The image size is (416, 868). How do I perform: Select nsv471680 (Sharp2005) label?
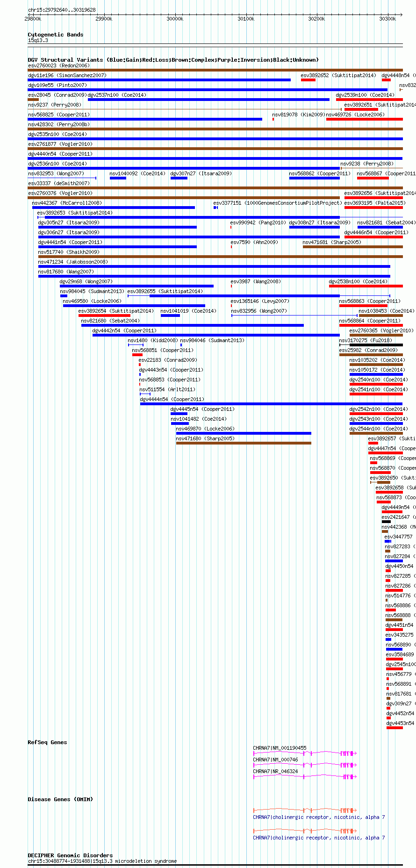[205, 438]
